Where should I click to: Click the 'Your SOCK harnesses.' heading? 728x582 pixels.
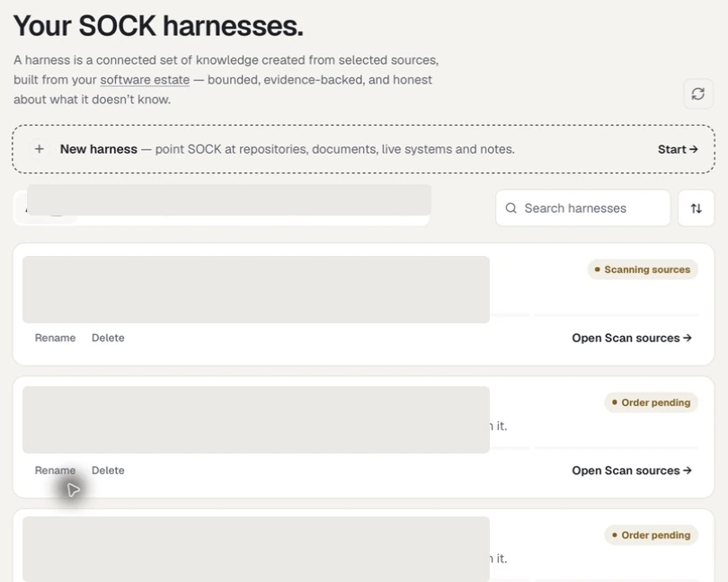158,26
